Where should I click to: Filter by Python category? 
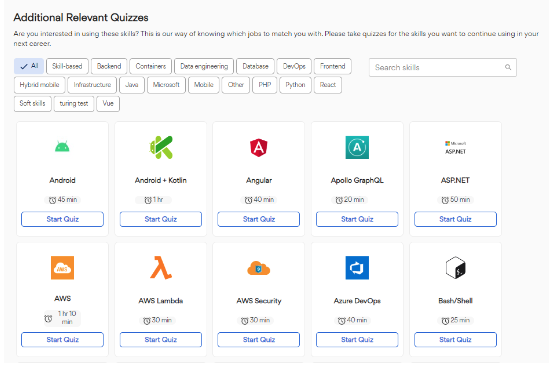point(295,85)
